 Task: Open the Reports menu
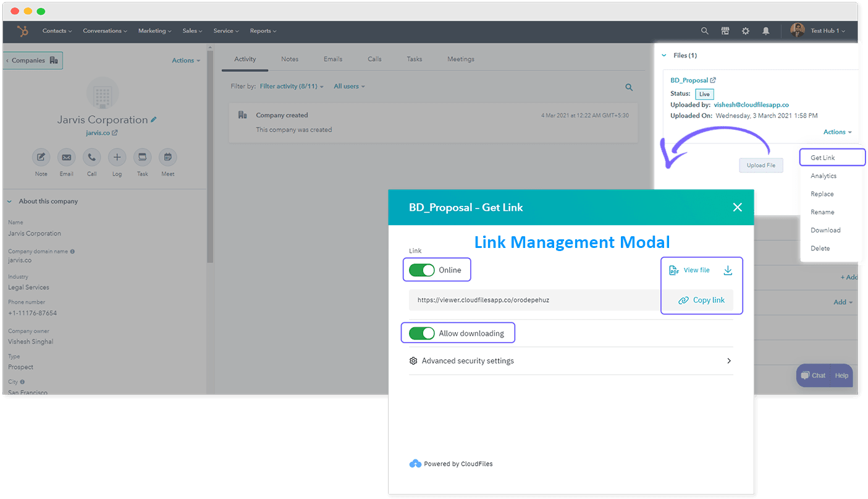click(263, 31)
